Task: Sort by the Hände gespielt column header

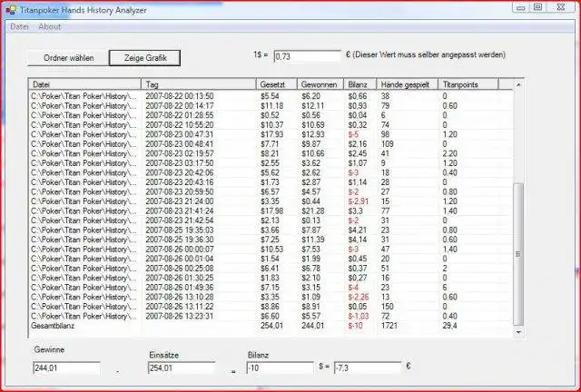Action: [408, 84]
